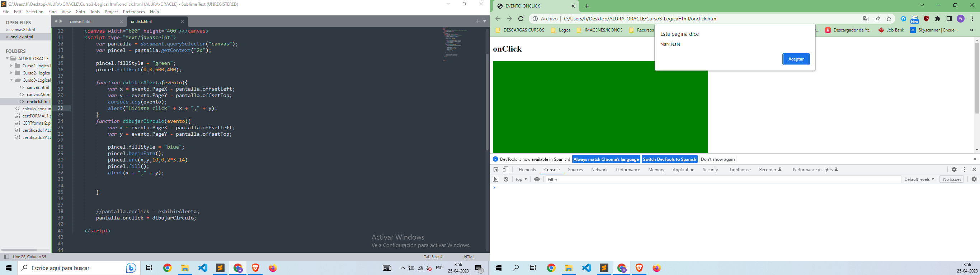Screen dimensions: 980x275
Task: Click the DevTools inspect element picker icon
Action: point(496,170)
